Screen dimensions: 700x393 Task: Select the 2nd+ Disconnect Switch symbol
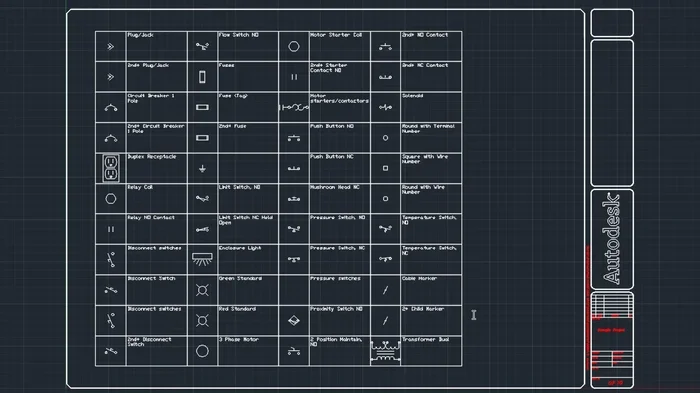click(x=111, y=351)
